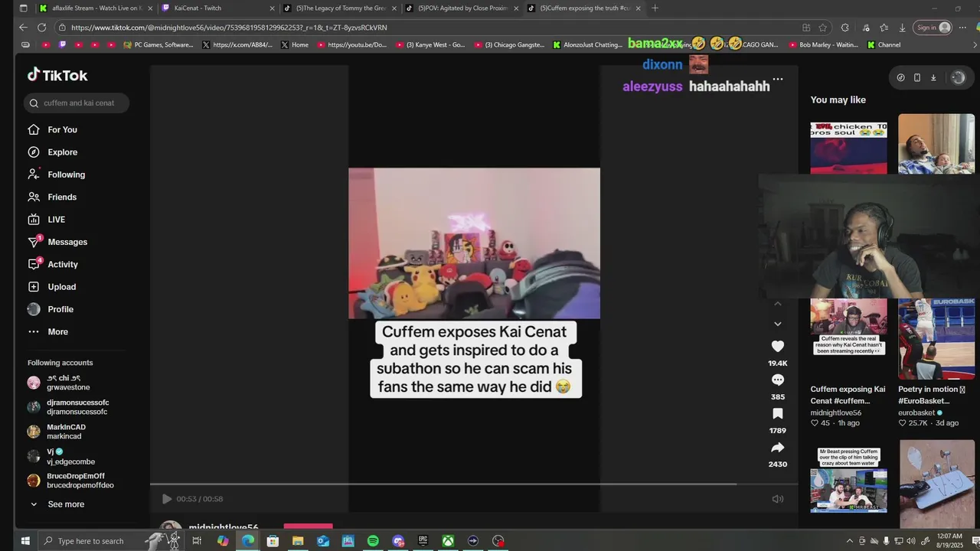This screenshot has height=551, width=980.
Task: Go to next video with down chevron
Action: (777, 324)
